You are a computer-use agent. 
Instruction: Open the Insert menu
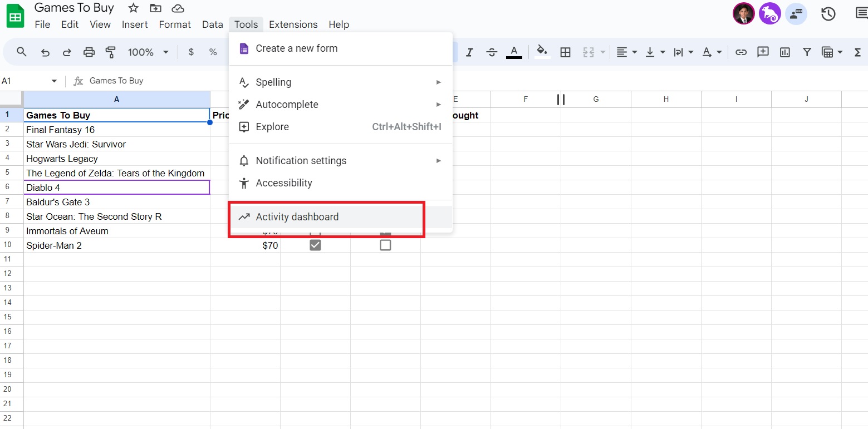pos(135,24)
